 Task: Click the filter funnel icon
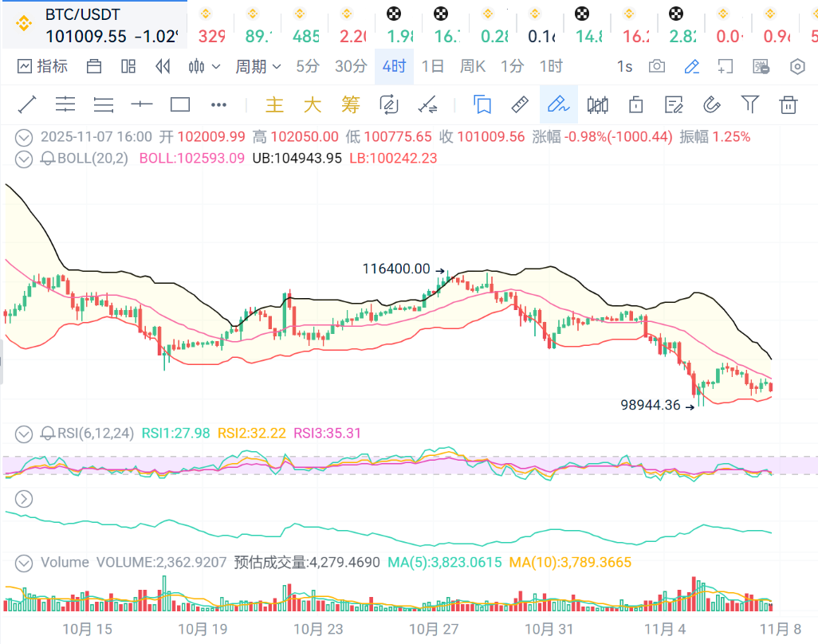pos(749,104)
